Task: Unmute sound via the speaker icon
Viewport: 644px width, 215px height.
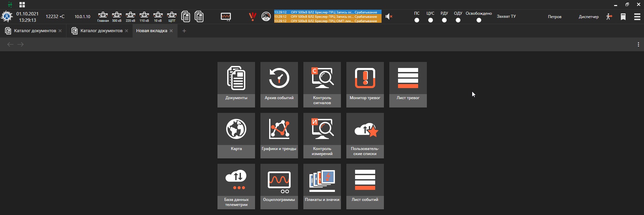Action: coord(389,16)
